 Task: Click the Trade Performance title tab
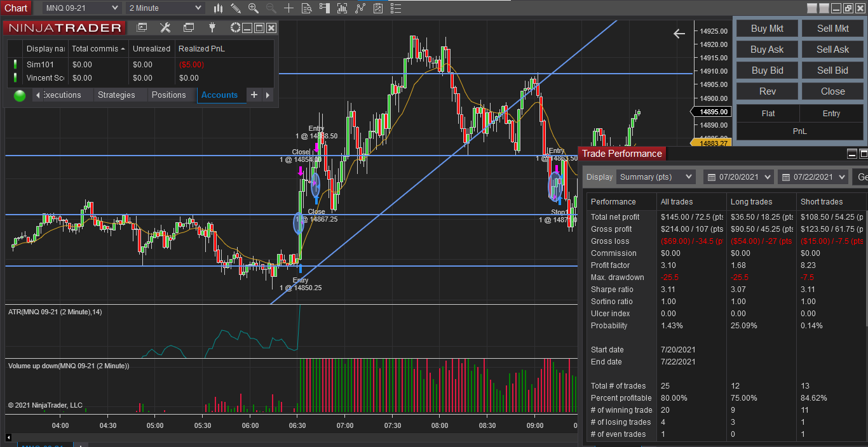[622, 154]
